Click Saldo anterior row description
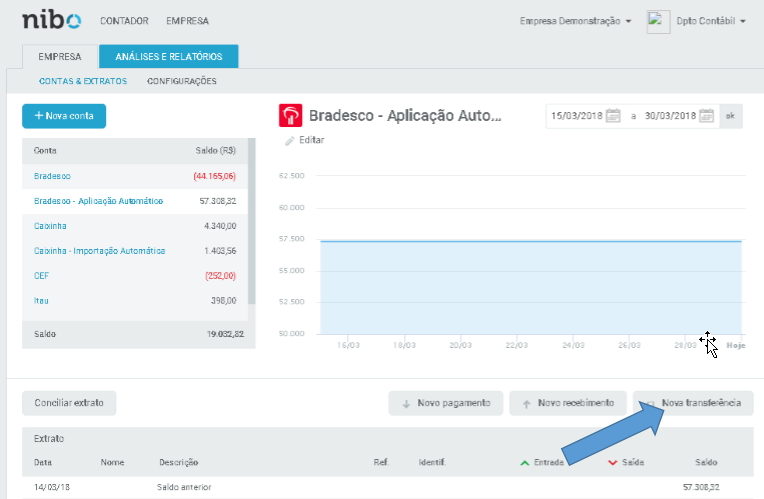Image resolution: width=764 pixels, height=499 pixels. (184, 487)
